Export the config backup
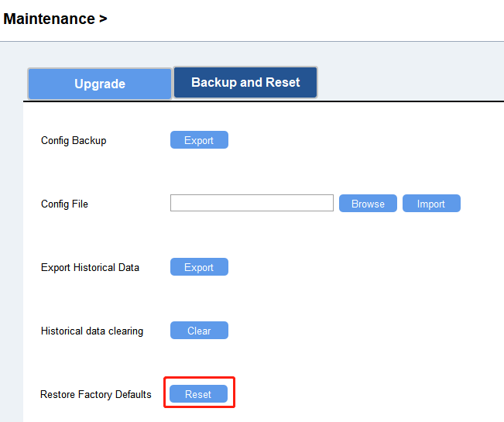 (199, 140)
